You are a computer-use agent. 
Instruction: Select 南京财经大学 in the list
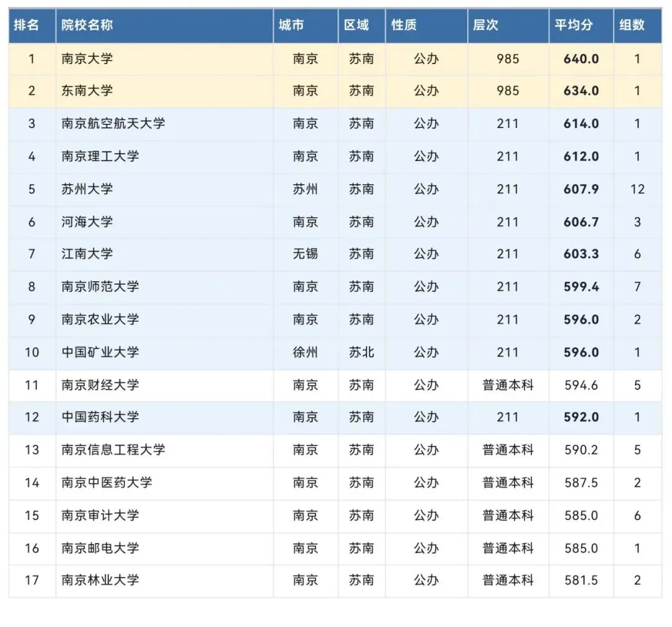coord(100,385)
